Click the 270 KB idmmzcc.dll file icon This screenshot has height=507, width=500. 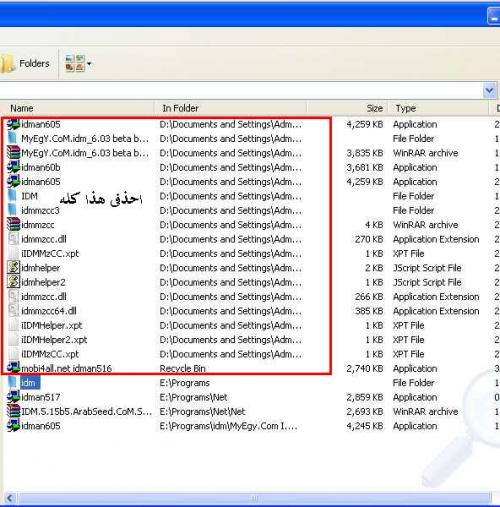[13, 239]
